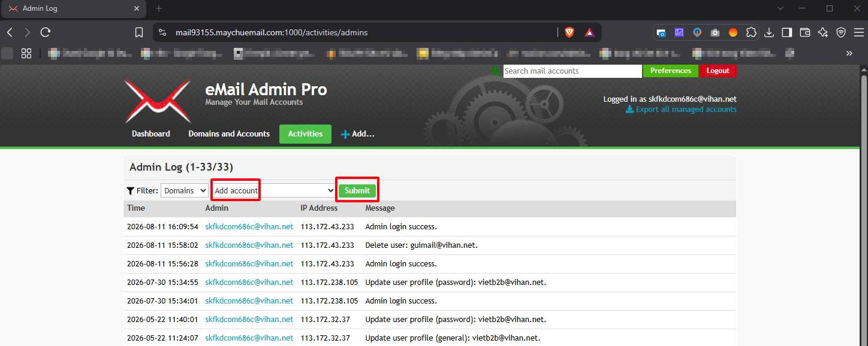The image size is (868, 346).
Task: Click IP 113.172.32.37 in 11:24:07 row
Action: point(325,338)
